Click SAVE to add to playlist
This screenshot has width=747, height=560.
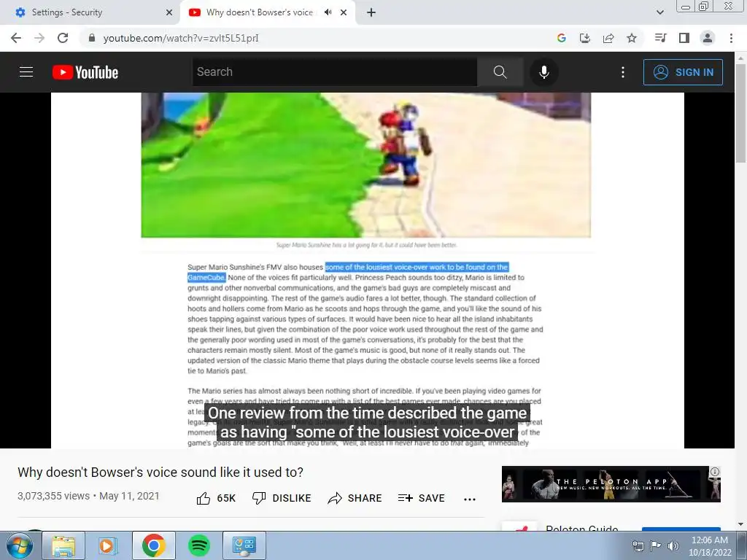[x=421, y=498]
